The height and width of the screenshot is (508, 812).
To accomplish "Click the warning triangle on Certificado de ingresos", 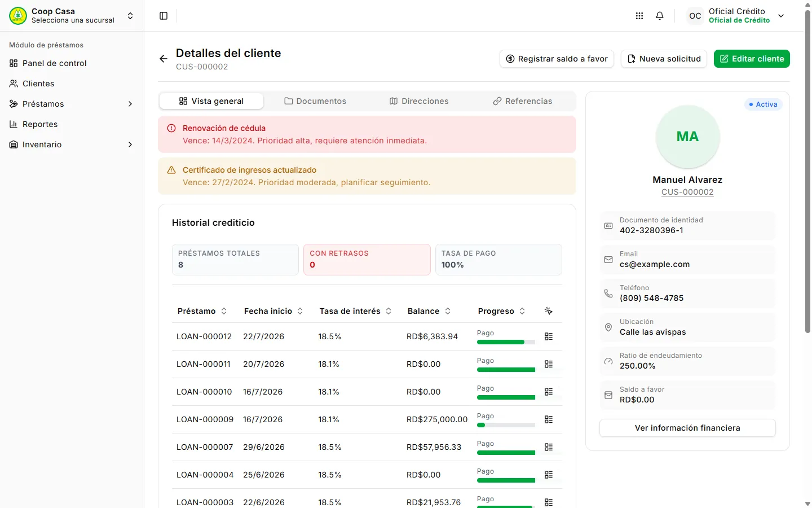I will 171,170.
